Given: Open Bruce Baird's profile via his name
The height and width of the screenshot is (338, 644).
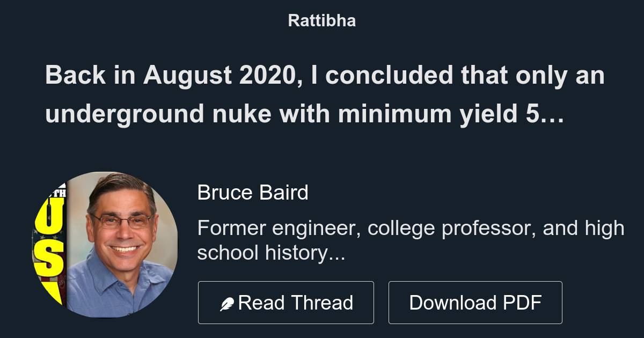Looking at the screenshot, I should (253, 192).
